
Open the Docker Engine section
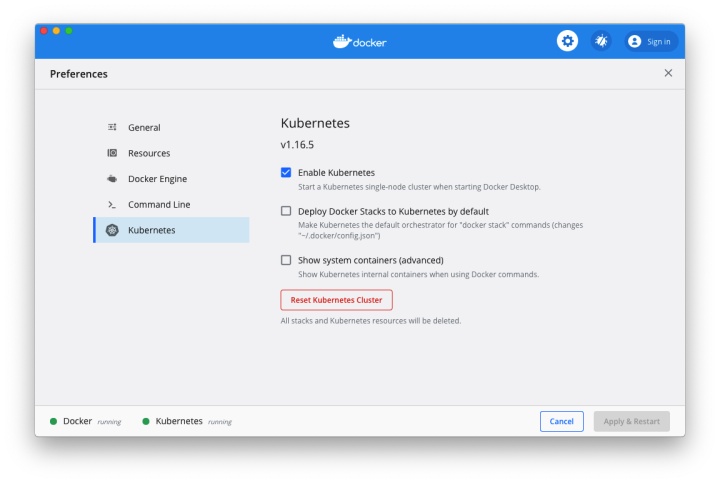point(171,179)
